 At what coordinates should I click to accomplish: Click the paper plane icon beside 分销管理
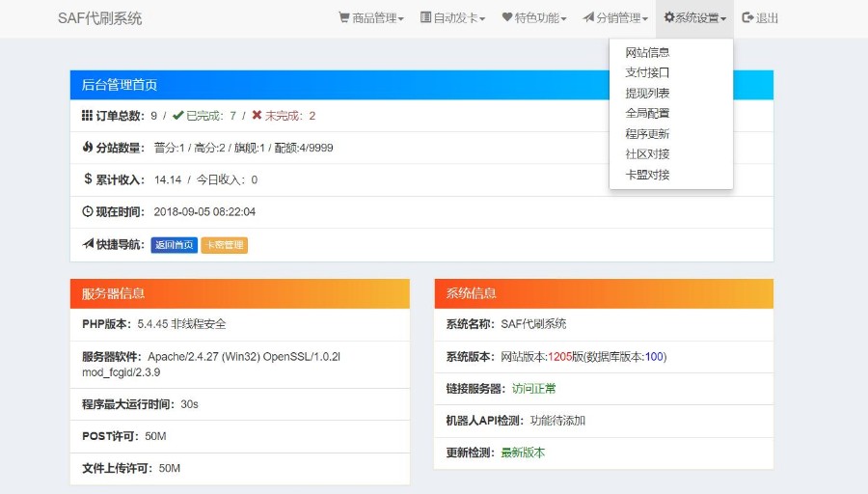(x=588, y=17)
